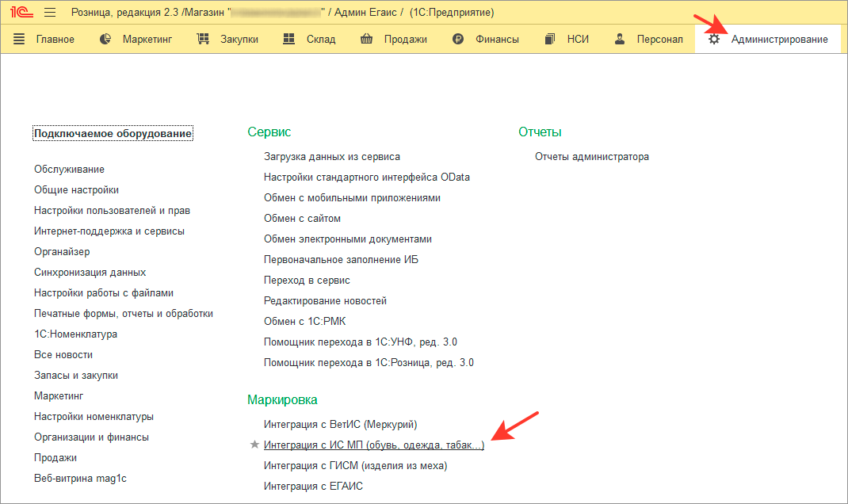Image resolution: width=848 pixels, height=504 pixels.
Task: Open Подключаемое оборудование
Action: [113, 133]
